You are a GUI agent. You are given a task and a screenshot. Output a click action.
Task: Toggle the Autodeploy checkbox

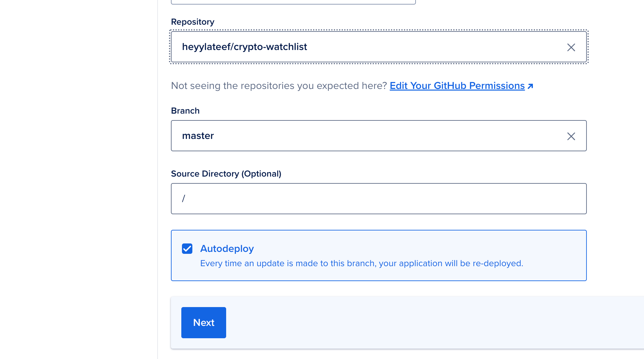(x=187, y=249)
